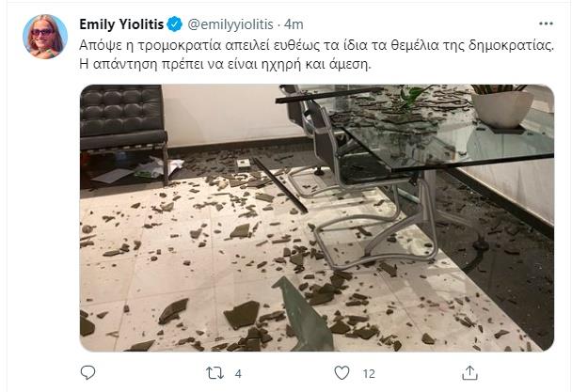Retweet this post using the arrows icon
The height and width of the screenshot is (392, 572).
(x=215, y=373)
